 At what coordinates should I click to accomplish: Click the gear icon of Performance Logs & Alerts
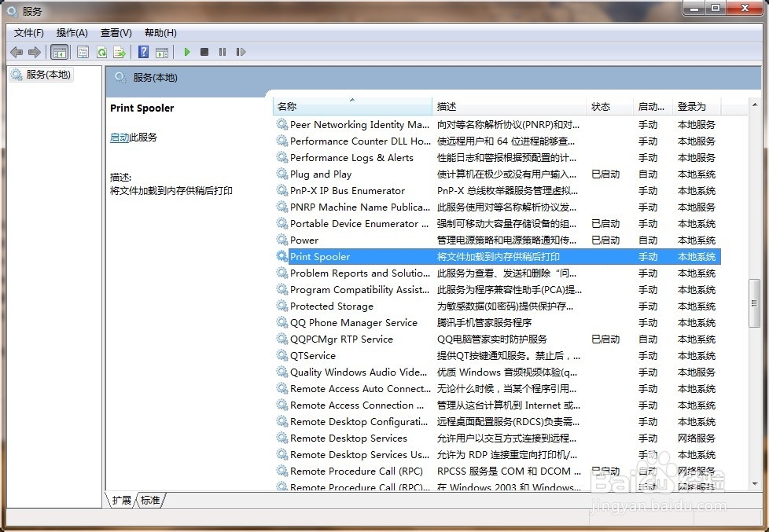(x=282, y=157)
